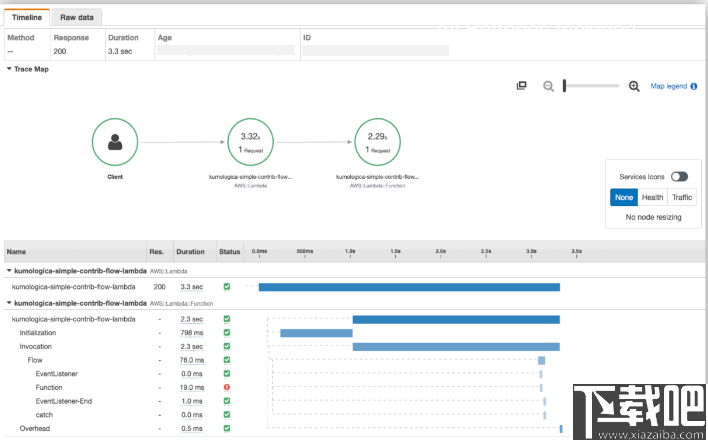This screenshot has width=708, height=440.
Task: Select the catch subsegment name
Action: tap(44, 415)
